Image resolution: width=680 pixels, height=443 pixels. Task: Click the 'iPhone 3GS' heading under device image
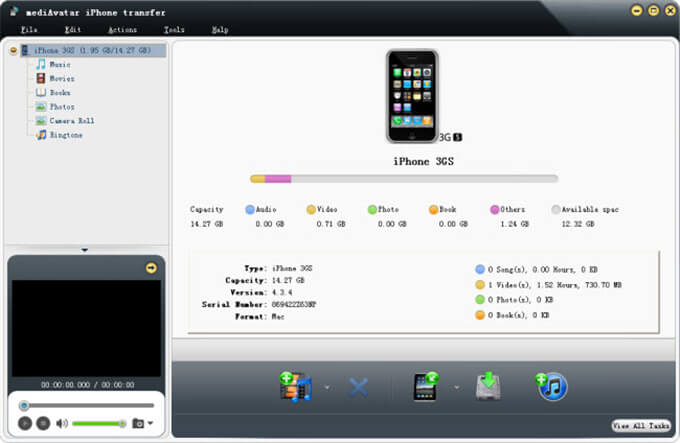(423, 162)
